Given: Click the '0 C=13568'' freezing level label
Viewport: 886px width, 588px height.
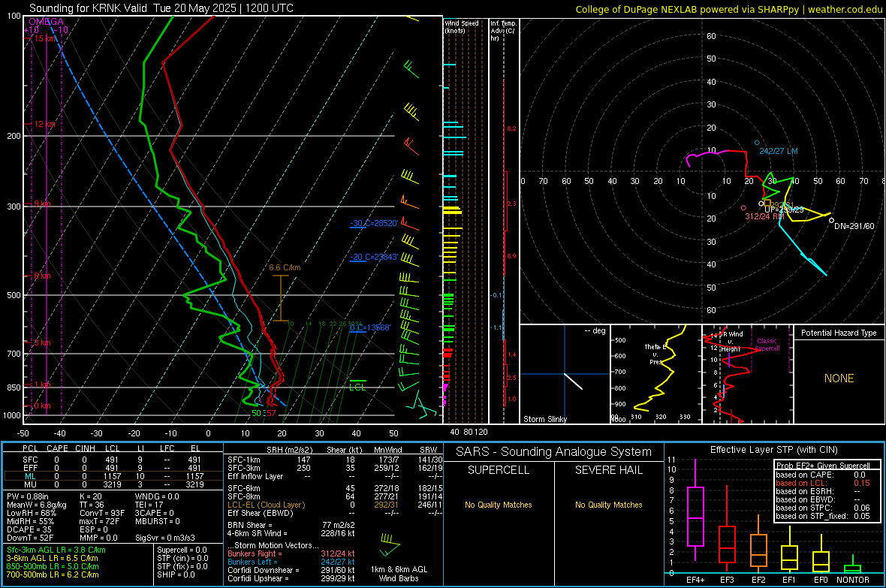Looking at the screenshot, I should click(370, 327).
